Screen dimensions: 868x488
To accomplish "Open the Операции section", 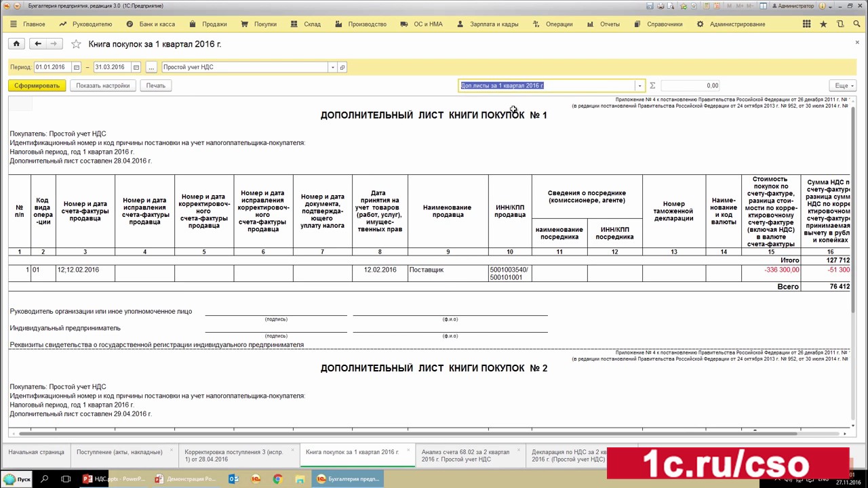I will click(x=553, y=24).
